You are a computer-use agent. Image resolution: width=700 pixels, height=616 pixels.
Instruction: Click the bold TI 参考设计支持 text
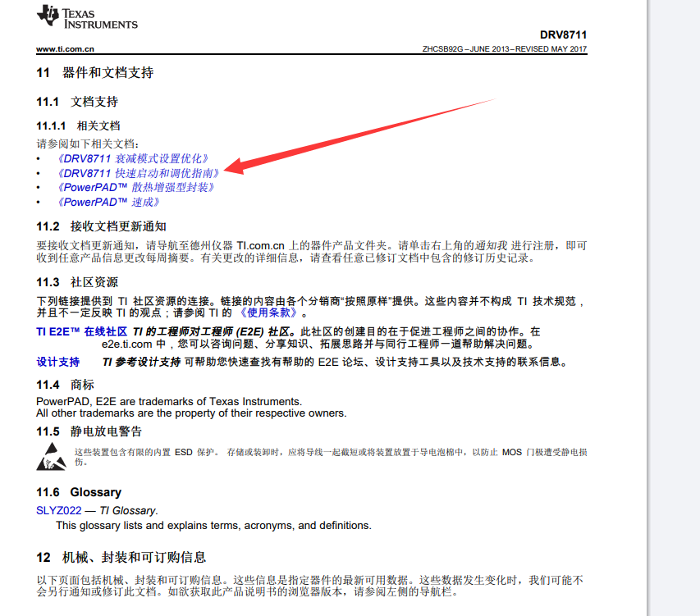click(141, 362)
